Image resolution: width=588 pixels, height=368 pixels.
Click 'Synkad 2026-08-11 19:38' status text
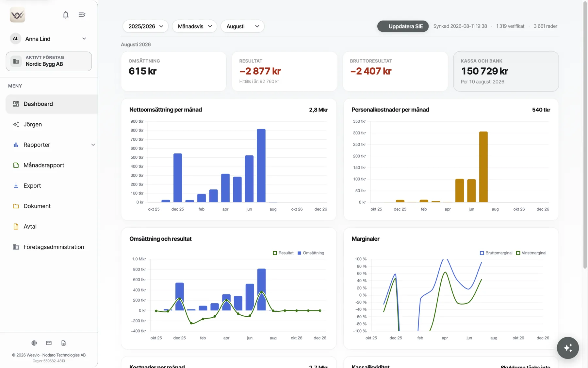(460, 26)
